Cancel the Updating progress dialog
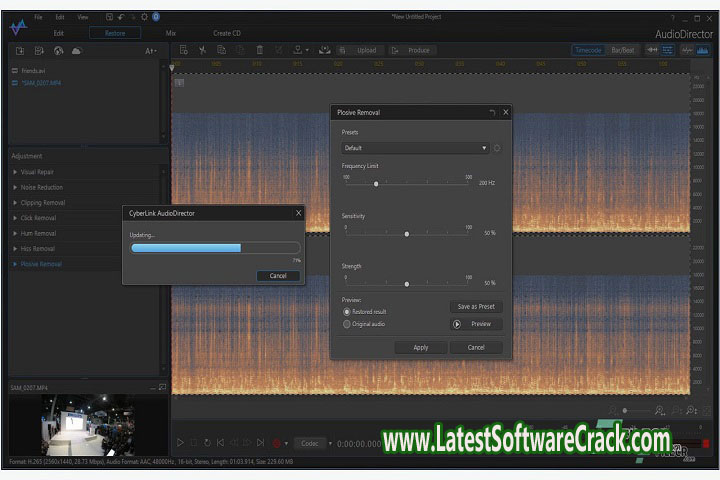This screenshot has width=720, height=480. [x=278, y=276]
